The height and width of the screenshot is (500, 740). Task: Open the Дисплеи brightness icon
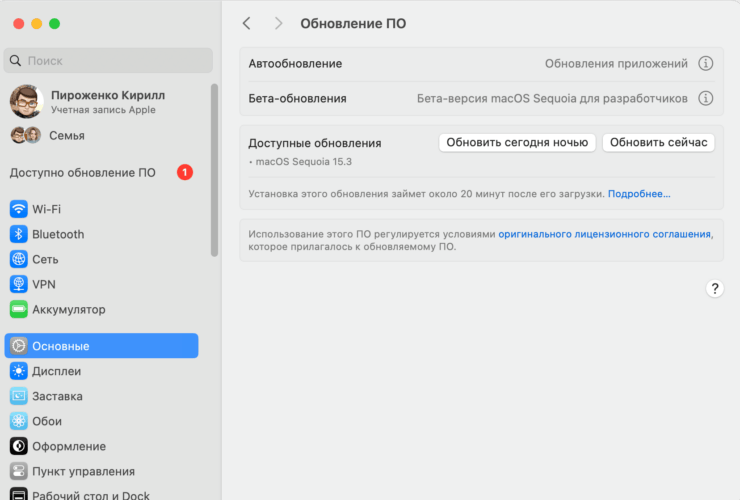(x=18, y=371)
